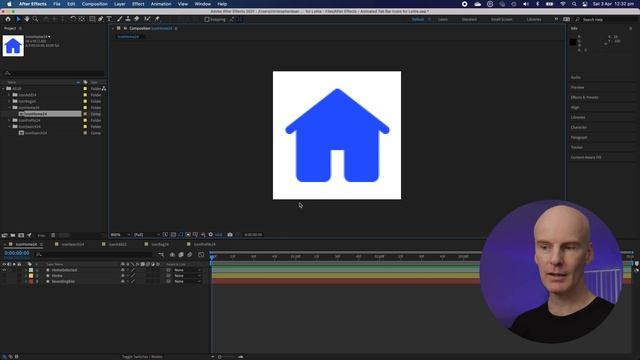Viewport: 640px width, 360px height.
Task: Switch to the Small Screen workspace
Action: [x=501, y=20]
